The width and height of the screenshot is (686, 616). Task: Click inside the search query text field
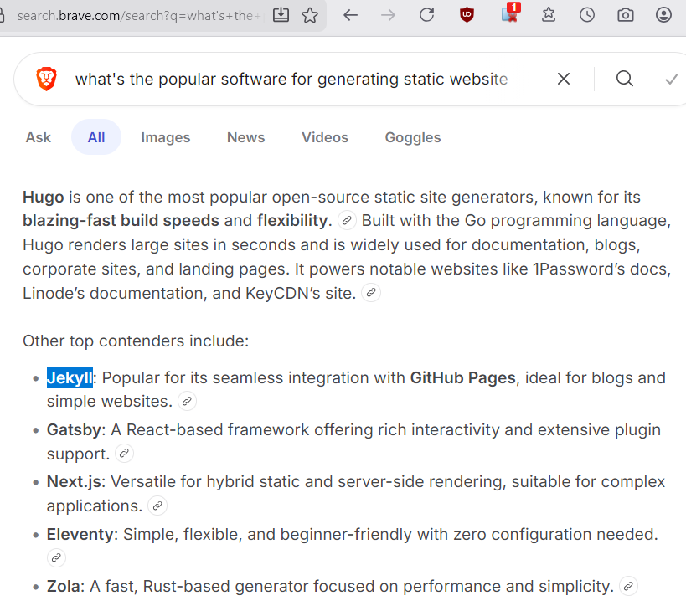pos(293,79)
